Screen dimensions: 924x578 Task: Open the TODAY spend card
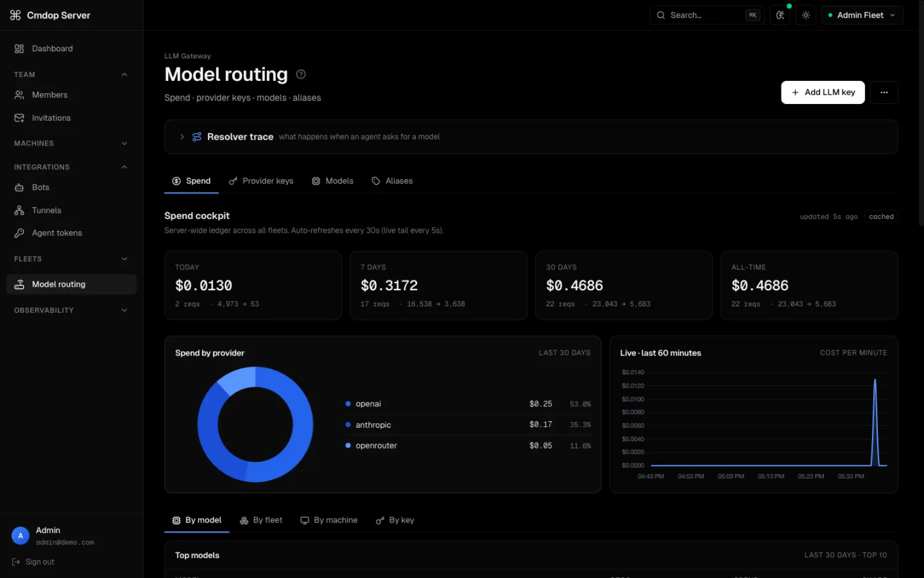[x=253, y=286]
